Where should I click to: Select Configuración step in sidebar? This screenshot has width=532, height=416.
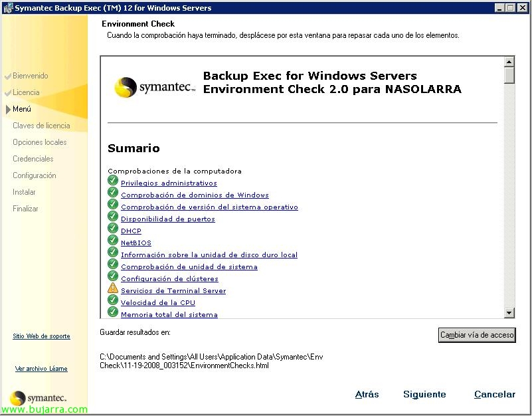coord(35,175)
